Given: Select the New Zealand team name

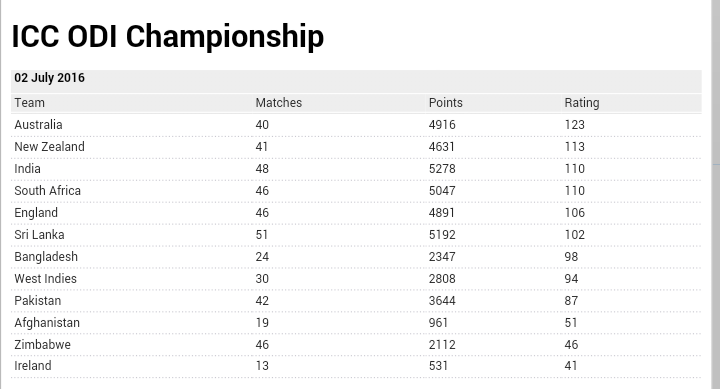Looking at the screenshot, I should click(50, 147).
